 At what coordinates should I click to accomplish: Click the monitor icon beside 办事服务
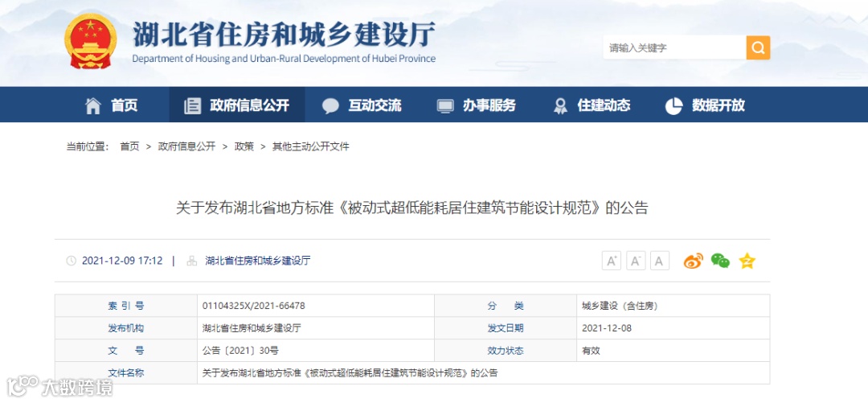445,106
